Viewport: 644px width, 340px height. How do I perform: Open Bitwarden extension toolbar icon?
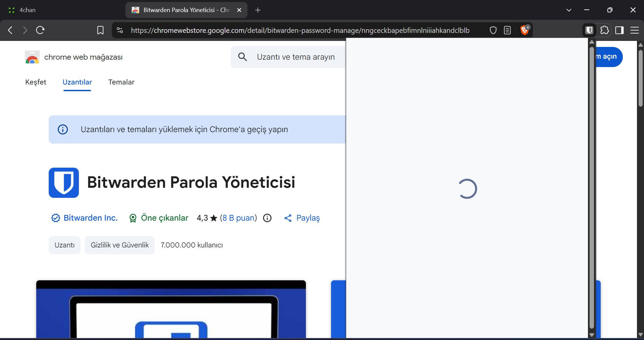tap(589, 30)
